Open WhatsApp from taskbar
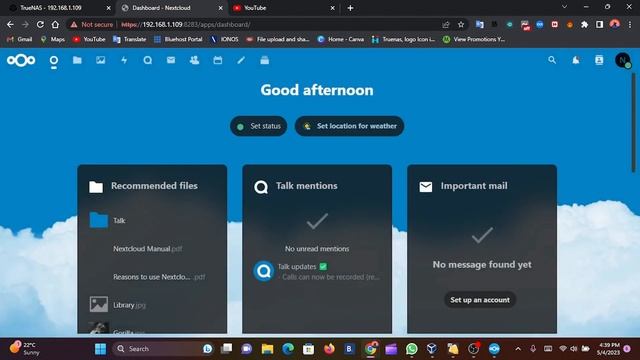The height and width of the screenshot is (360, 640). point(411,349)
